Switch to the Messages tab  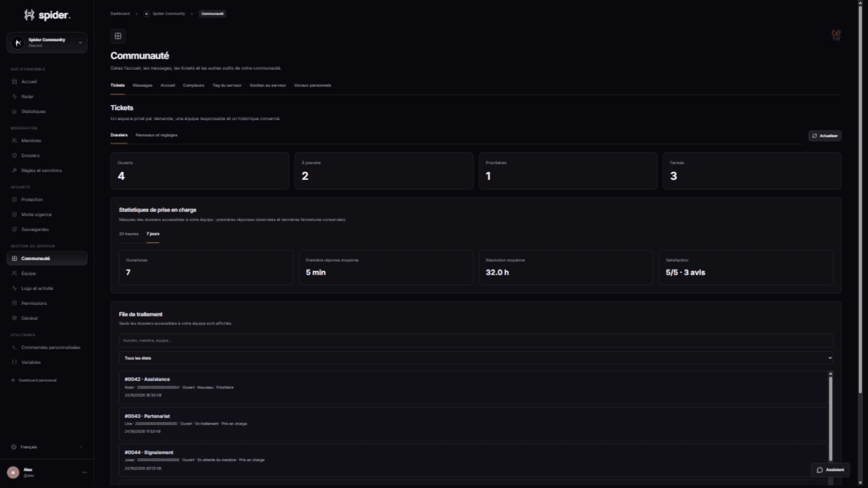pyautogui.click(x=142, y=85)
